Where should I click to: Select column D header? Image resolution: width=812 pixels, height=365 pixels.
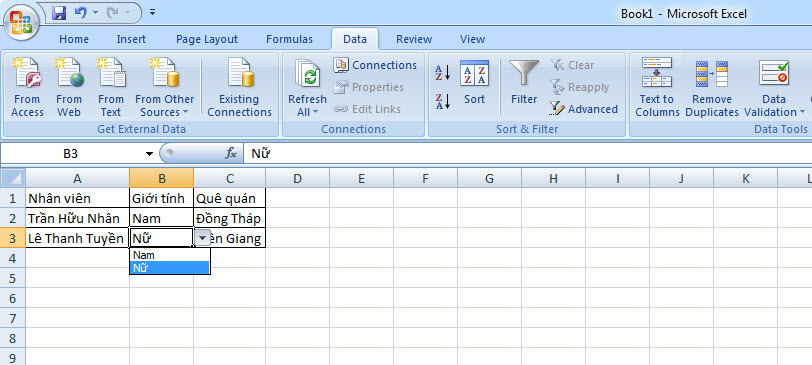(297, 179)
